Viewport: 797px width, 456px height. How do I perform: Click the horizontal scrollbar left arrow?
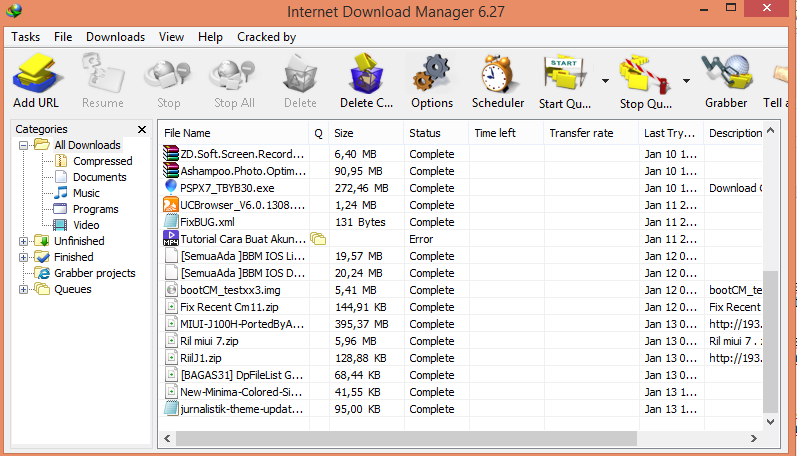point(167,438)
